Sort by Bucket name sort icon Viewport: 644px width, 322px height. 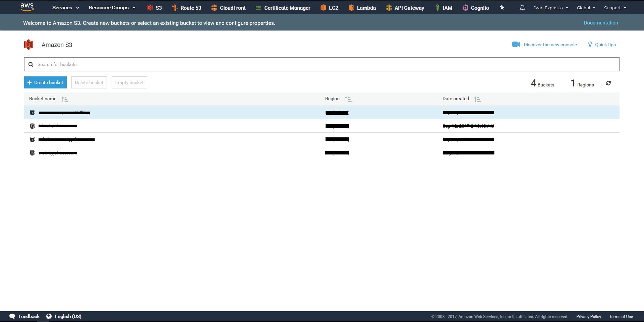pos(65,99)
